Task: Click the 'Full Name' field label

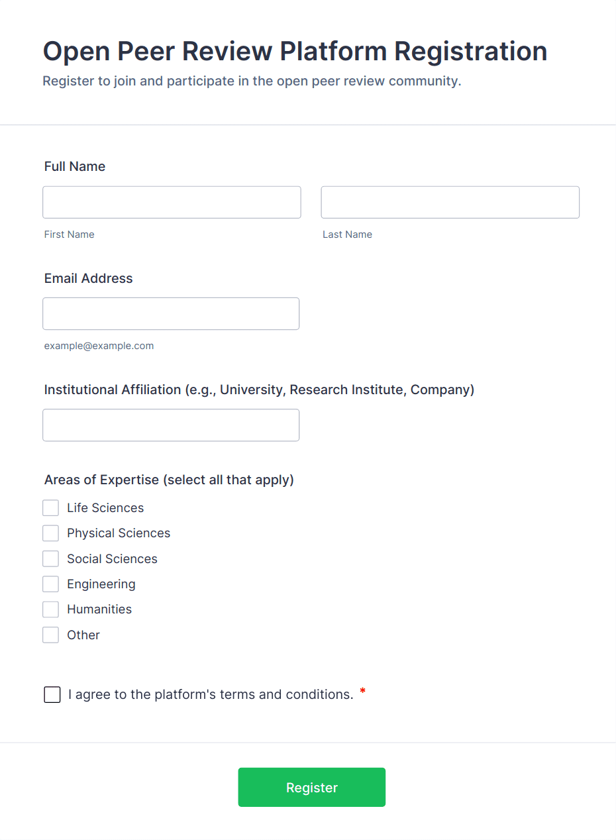Action: (75, 166)
